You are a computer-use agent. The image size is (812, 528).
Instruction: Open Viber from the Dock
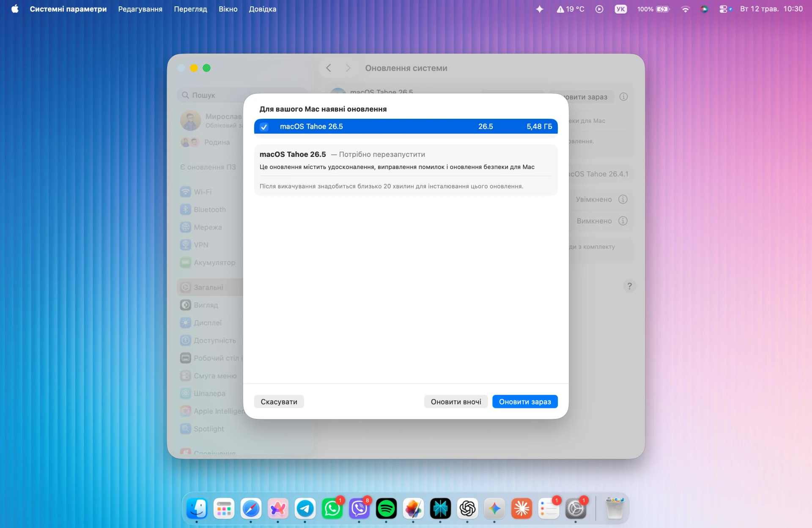coord(359,508)
